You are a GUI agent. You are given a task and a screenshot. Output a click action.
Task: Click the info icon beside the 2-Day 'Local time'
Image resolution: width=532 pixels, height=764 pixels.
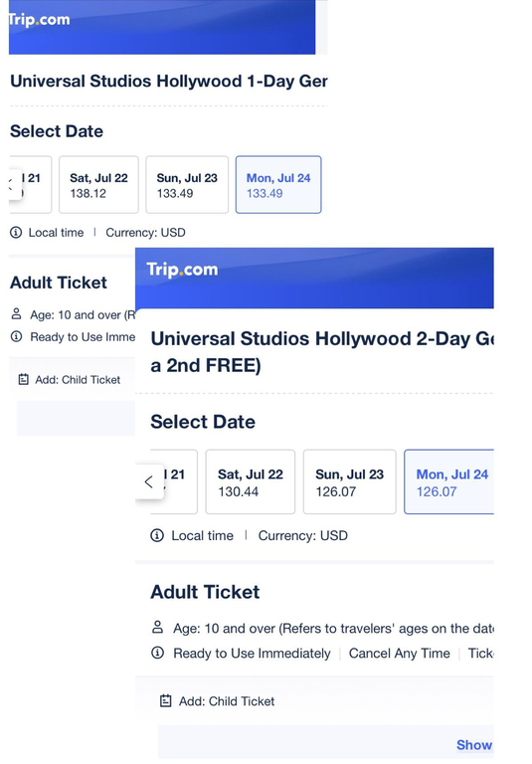[x=157, y=535]
